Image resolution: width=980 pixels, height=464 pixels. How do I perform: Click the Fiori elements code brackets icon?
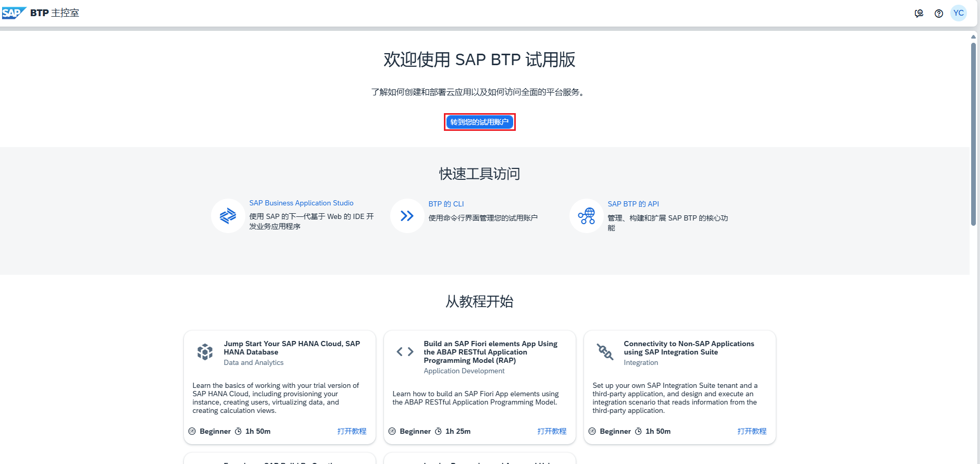pos(405,352)
